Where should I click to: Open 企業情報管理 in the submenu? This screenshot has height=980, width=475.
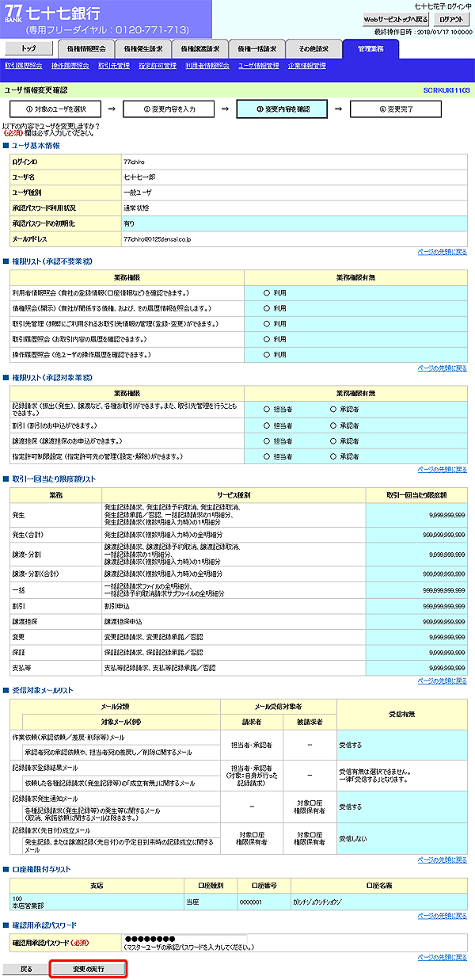307,66
